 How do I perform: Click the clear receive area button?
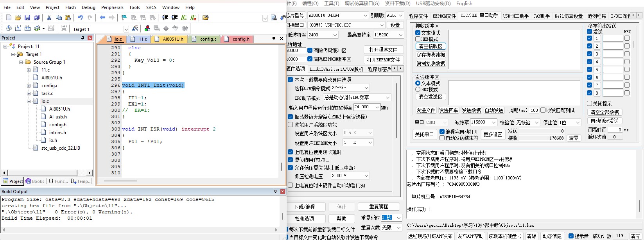[431, 46]
